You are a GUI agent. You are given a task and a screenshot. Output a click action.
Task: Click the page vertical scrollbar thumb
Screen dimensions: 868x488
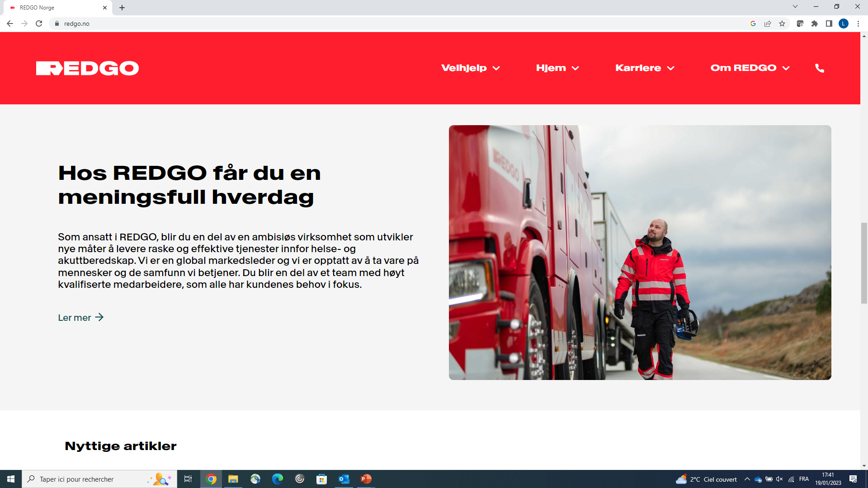tap(864, 263)
